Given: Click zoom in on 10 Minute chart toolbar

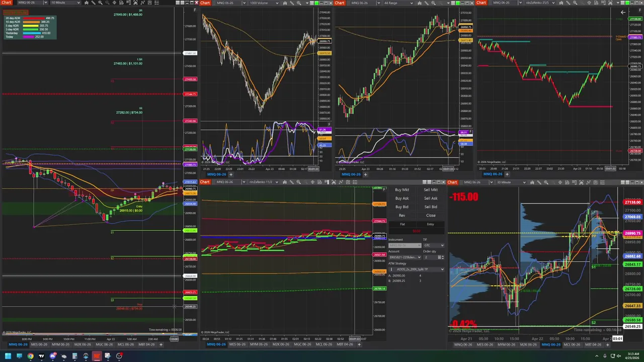Looking at the screenshot, I should (100, 3).
